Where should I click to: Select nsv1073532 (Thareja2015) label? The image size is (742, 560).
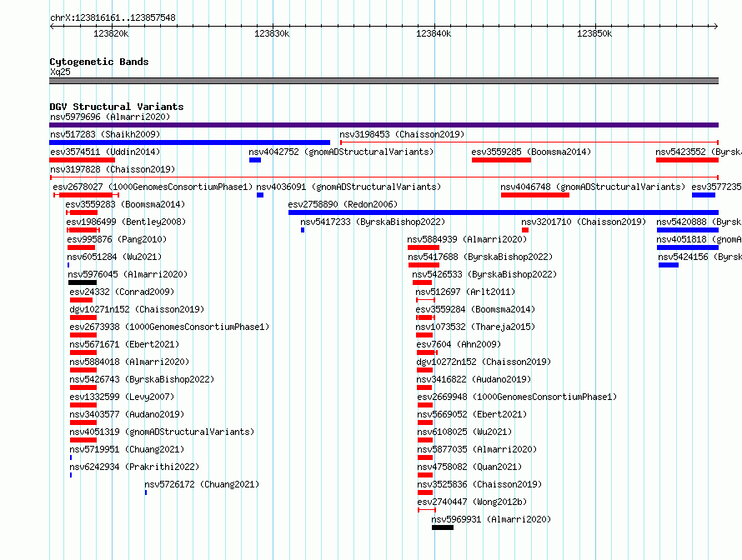pyautogui.click(x=475, y=327)
